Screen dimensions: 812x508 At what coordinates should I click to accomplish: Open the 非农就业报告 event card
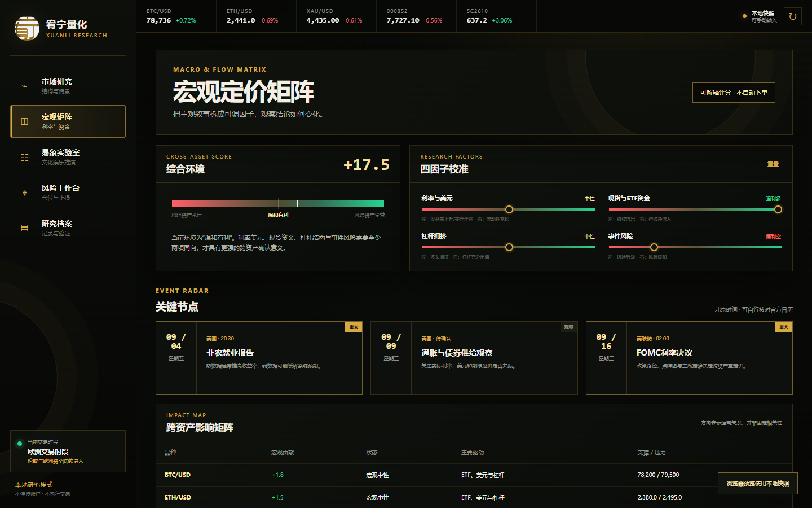(x=259, y=358)
